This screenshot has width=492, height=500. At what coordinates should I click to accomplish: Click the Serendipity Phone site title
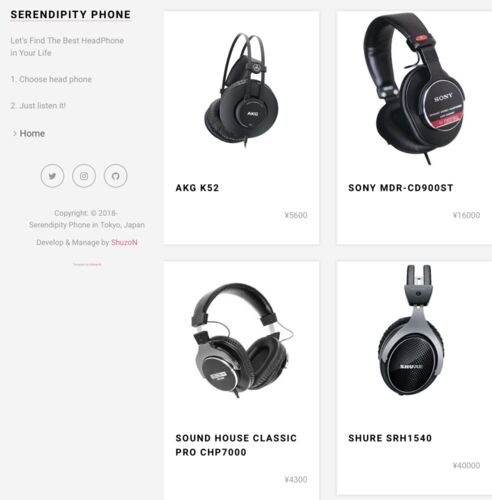pos(71,15)
